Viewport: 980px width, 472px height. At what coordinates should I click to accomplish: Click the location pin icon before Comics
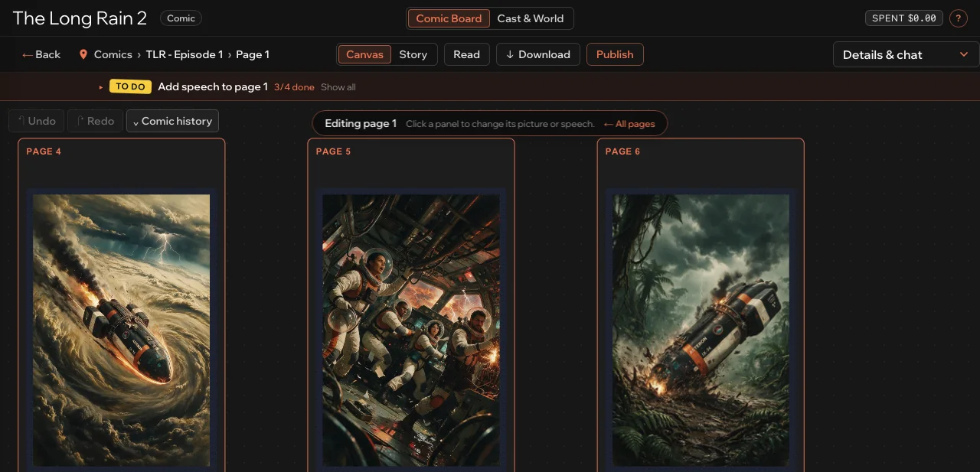tap(83, 55)
